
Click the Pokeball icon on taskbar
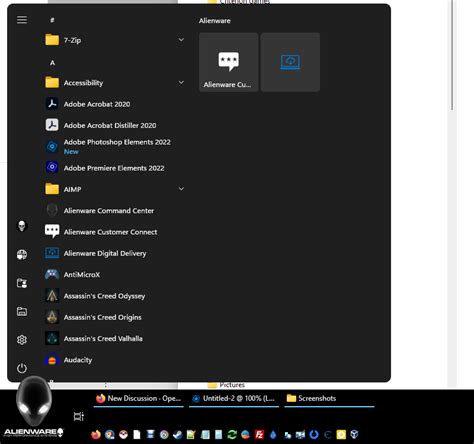[x=123, y=434]
